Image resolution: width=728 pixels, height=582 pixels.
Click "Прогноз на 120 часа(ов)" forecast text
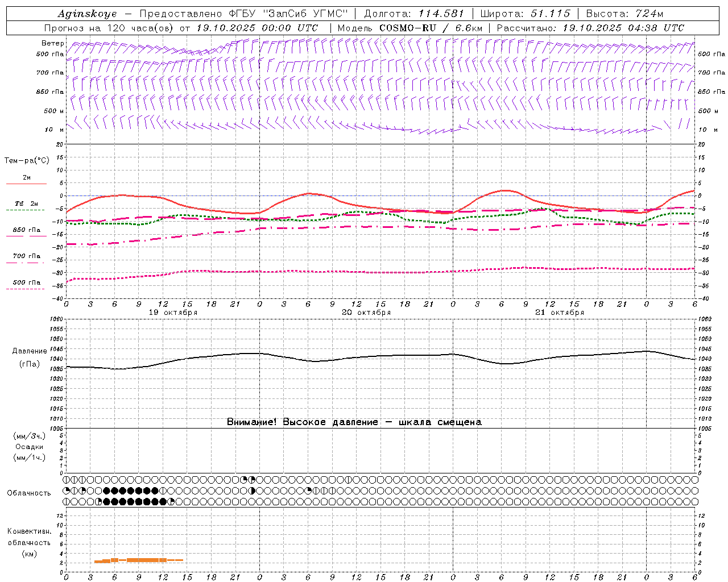tap(109, 28)
